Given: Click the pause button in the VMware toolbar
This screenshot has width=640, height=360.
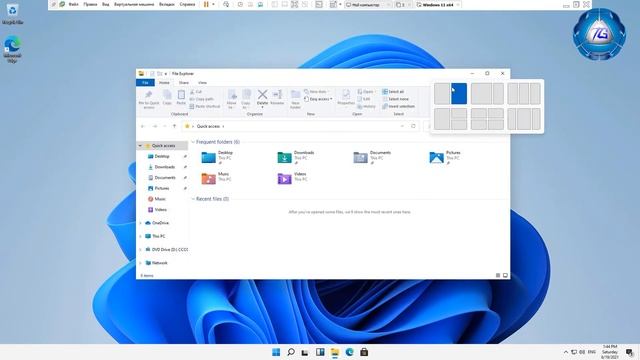Looking at the screenshot, I should coord(206,4).
